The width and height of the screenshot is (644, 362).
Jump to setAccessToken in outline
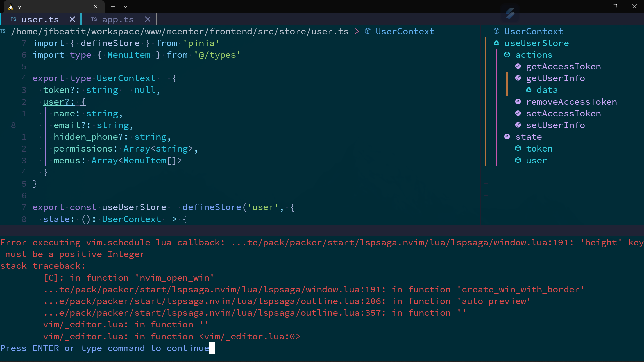click(563, 113)
